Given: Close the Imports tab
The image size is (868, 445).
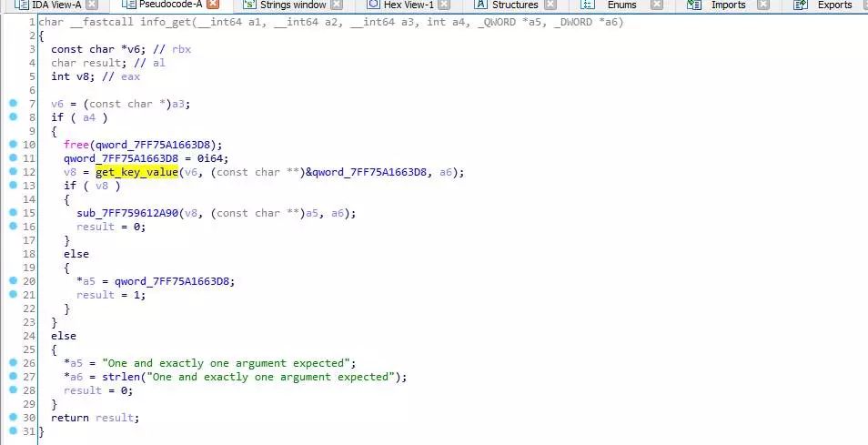Looking at the screenshot, I should (x=762, y=5).
